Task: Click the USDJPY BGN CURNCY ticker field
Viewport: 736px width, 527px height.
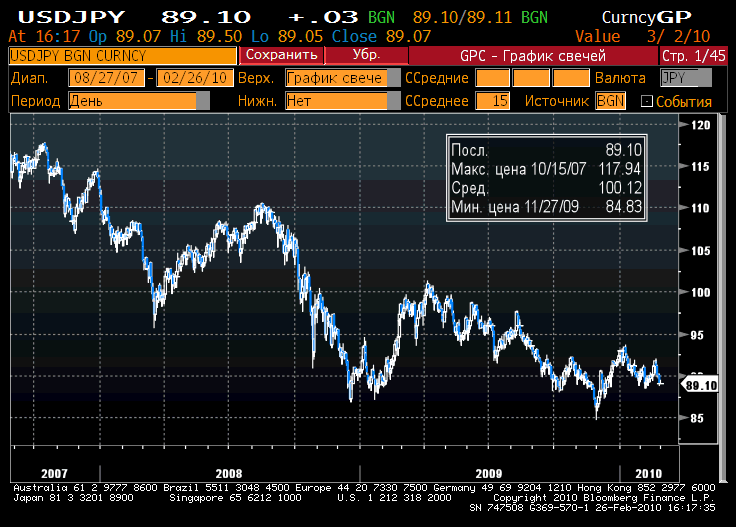Action: pyautogui.click(x=123, y=56)
